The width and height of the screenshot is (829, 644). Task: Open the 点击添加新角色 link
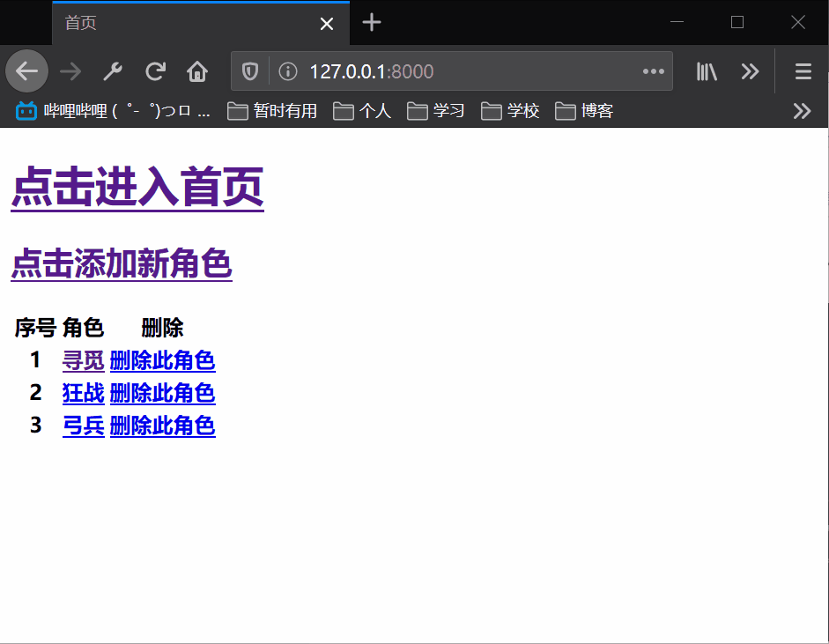click(x=122, y=263)
